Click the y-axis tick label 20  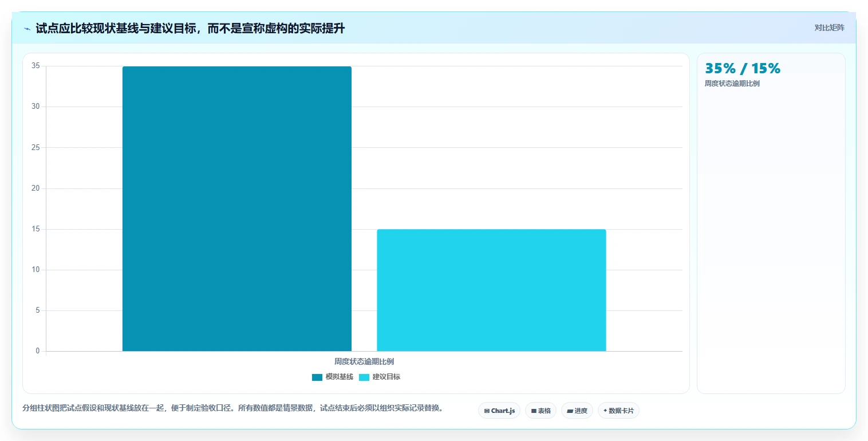click(35, 188)
